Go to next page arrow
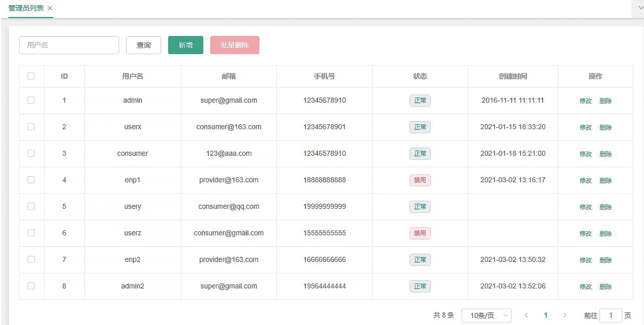The width and height of the screenshot is (644, 325). pyautogui.click(x=565, y=315)
